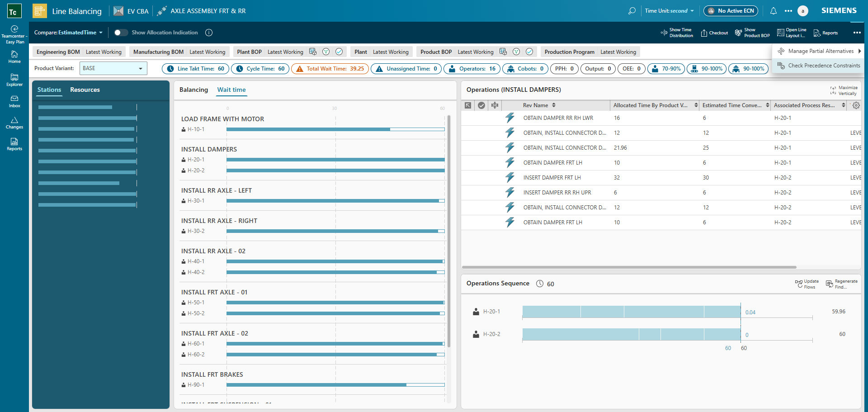Toggle Show Allocation Indication
Image resolution: width=868 pixels, height=412 pixels.
pyautogui.click(x=120, y=33)
